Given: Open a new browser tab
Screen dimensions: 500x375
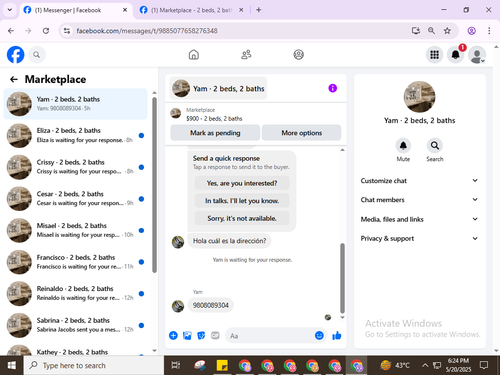Looking at the screenshot, I should point(259,10).
